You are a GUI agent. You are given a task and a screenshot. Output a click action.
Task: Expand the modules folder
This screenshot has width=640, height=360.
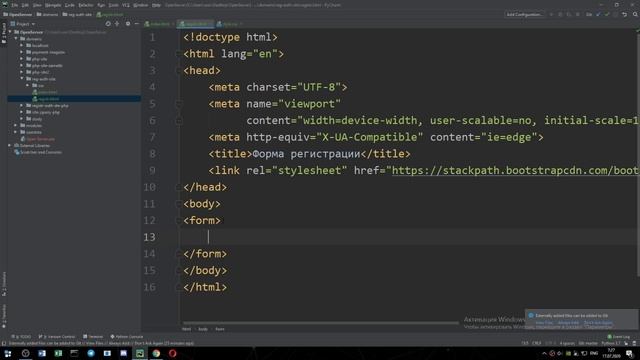[x=16, y=125]
